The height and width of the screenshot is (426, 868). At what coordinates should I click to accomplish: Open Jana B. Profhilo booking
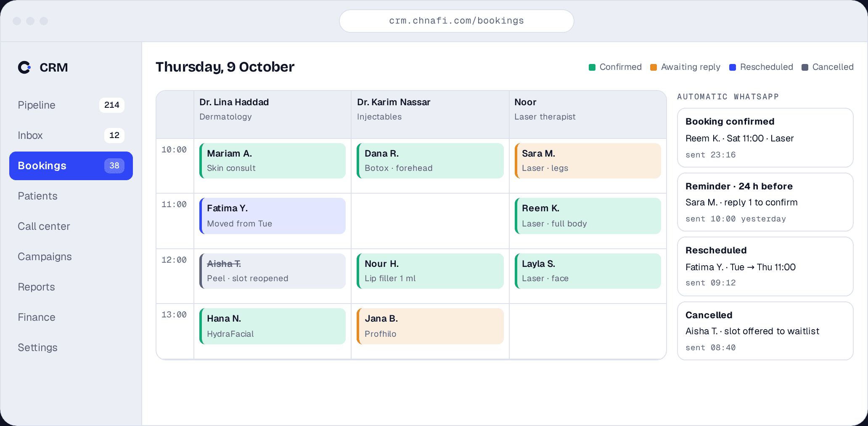(430, 326)
